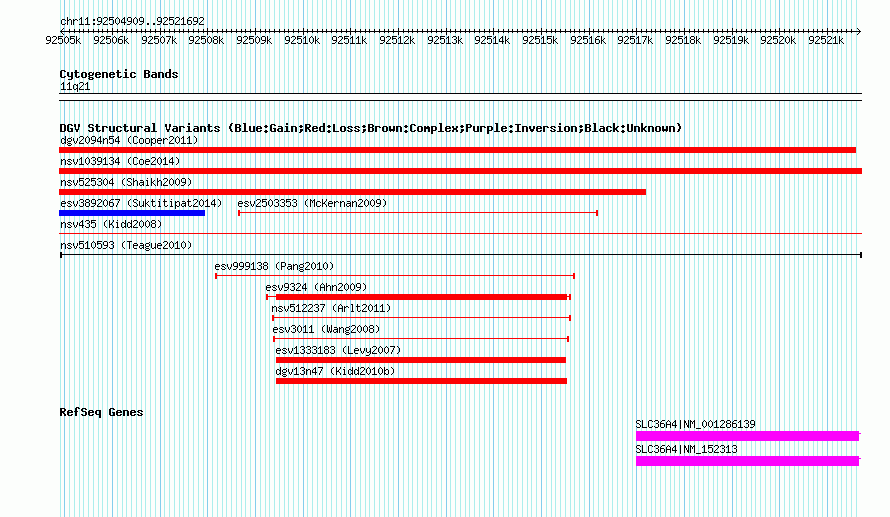Click the 92518k ruler tick label
890x517 pixels.
(x=683, y=40)
